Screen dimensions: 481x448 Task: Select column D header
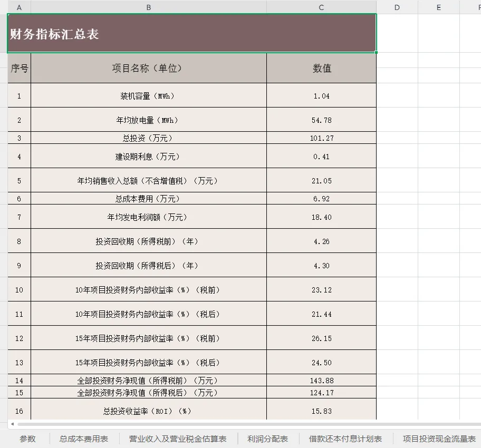(397, 7)
